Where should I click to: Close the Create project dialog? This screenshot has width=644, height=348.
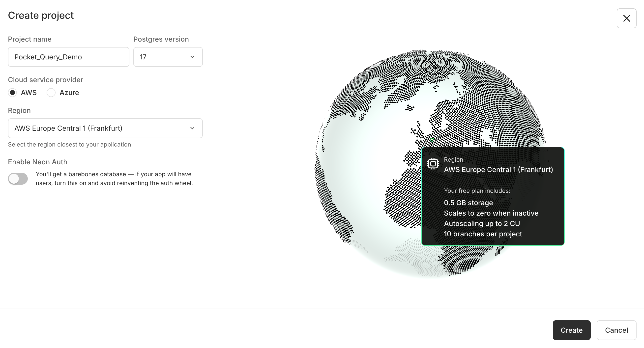(626, 18)
